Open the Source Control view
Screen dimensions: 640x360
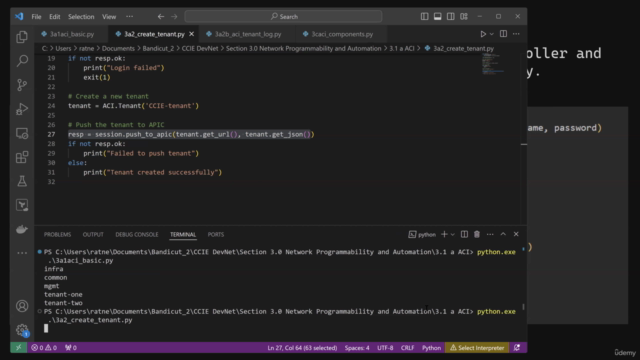(x=22, y=85)
